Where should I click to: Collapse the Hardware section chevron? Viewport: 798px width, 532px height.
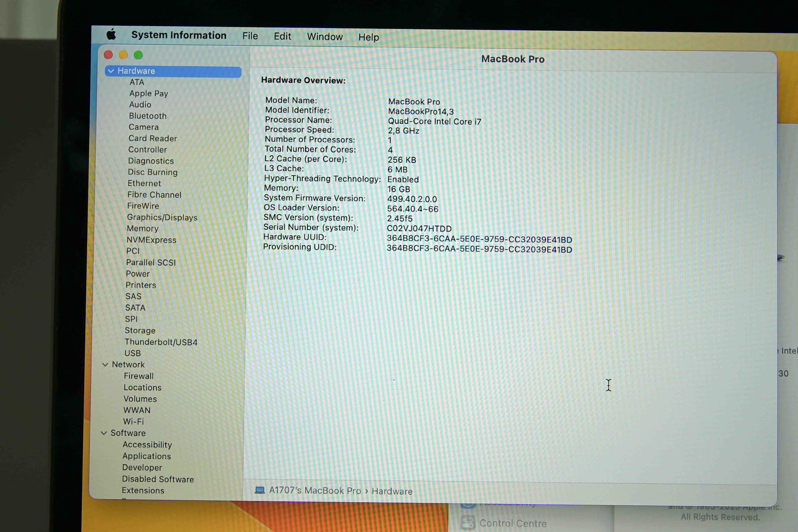coord(111,71)
